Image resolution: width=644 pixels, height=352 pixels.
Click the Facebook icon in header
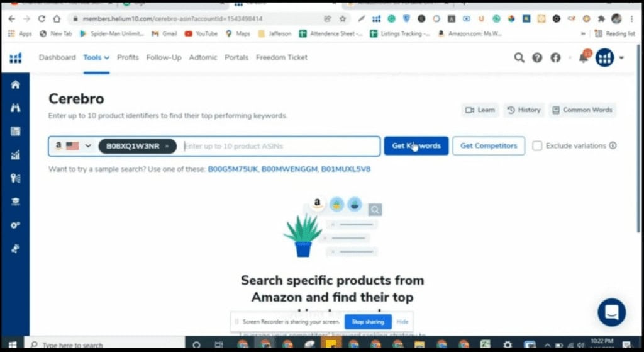click(555, 58)
